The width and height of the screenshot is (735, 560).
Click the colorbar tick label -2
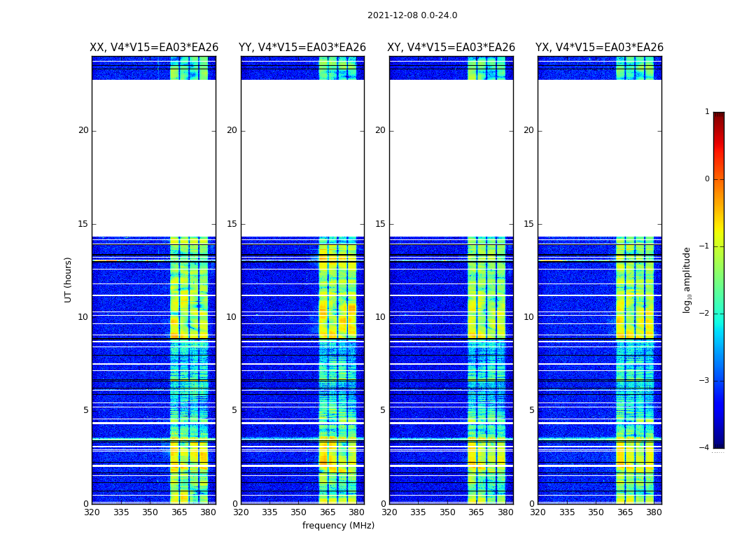(x=706, y=314)
